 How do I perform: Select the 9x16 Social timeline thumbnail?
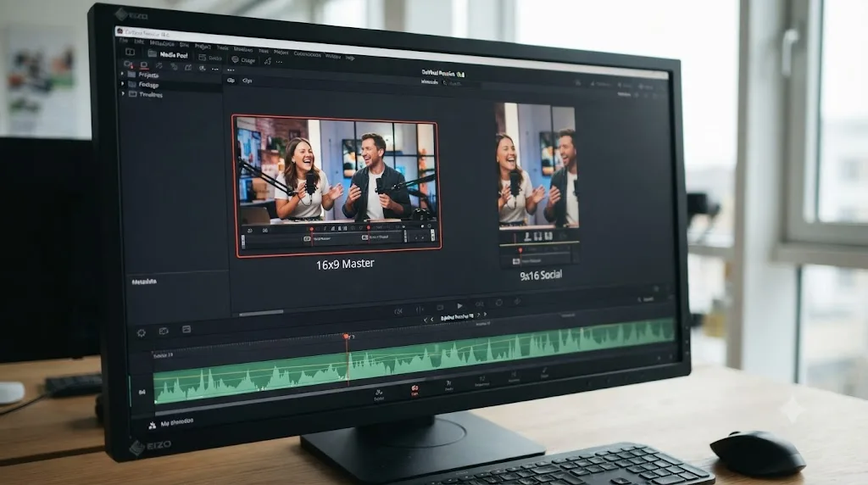click(537, 184)
